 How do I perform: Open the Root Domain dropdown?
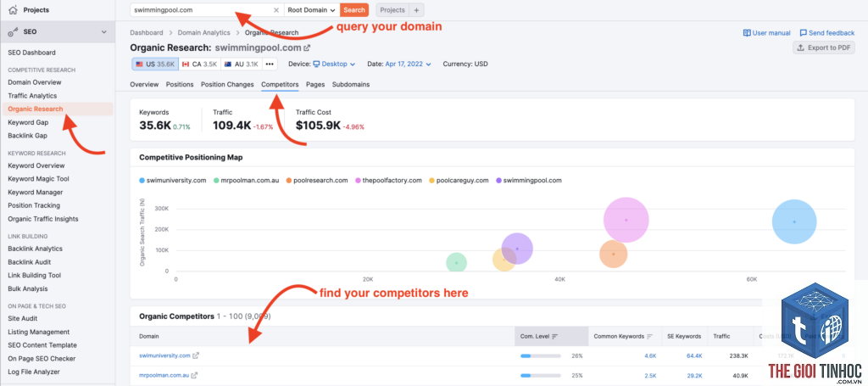point(312,10)
